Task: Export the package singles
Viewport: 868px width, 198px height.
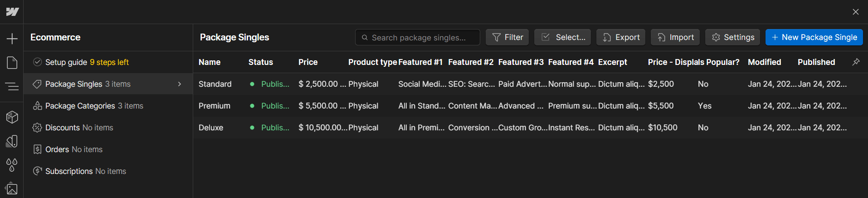Action: (x=621, y=37)
